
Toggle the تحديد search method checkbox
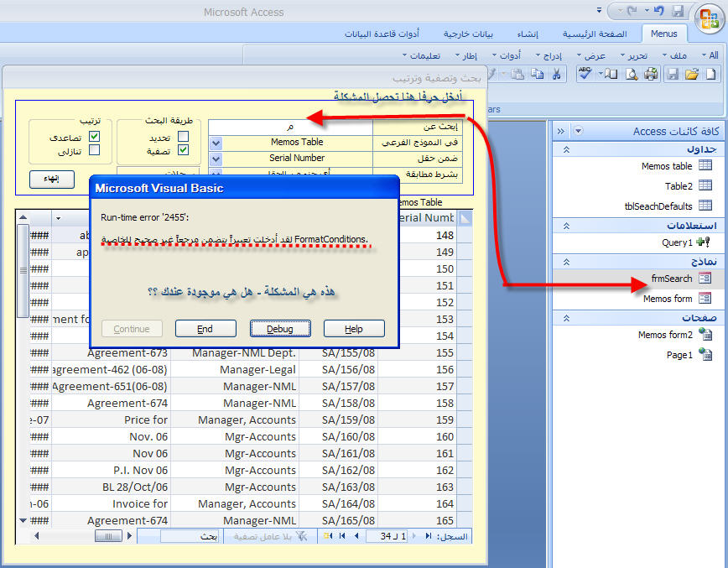(184, 136)
